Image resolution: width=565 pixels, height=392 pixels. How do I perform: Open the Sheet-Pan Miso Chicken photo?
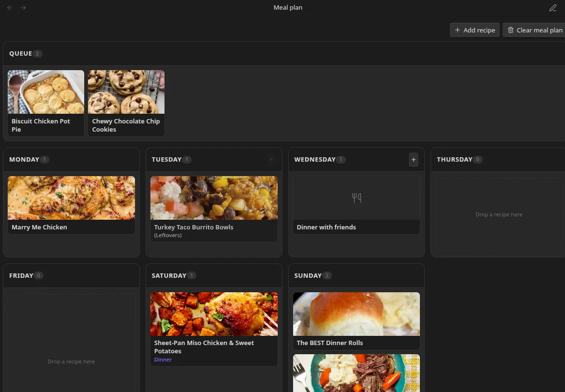click(x=214, y=314)
